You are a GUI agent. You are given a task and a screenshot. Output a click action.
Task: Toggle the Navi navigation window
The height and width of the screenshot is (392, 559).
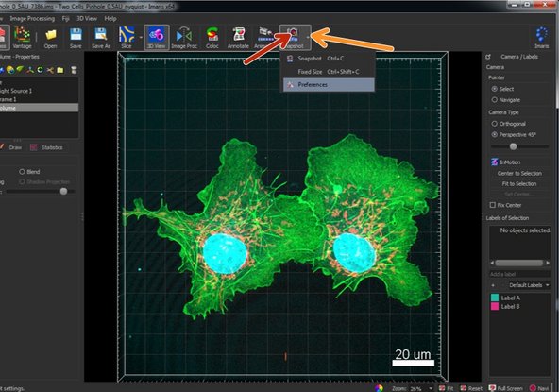(x=538, y=388)
